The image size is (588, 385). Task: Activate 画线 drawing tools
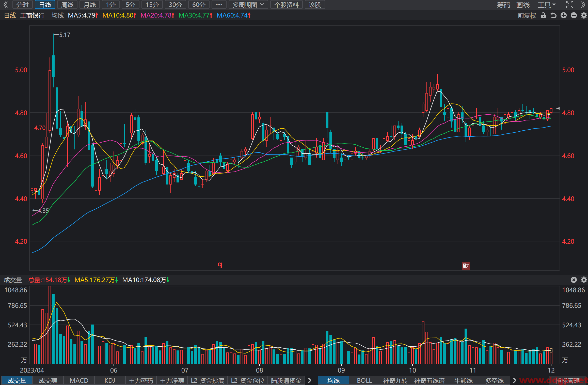click(523, 5)
